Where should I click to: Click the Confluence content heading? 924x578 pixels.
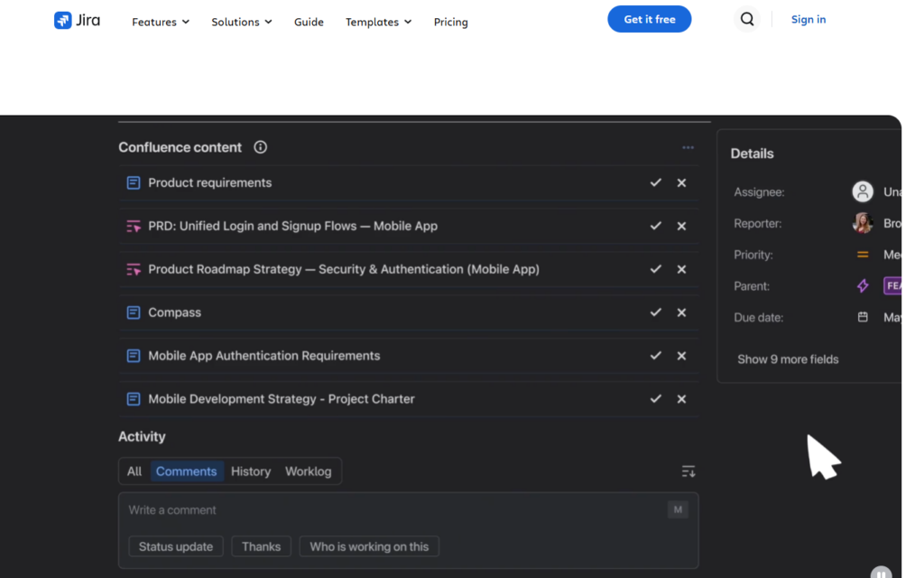pos(180,147)
